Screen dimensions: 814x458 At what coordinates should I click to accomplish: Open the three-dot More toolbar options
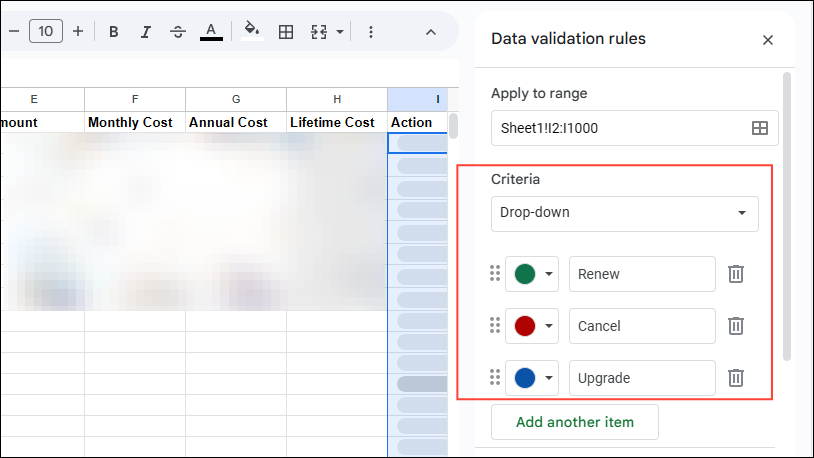(x=371, y=32)
